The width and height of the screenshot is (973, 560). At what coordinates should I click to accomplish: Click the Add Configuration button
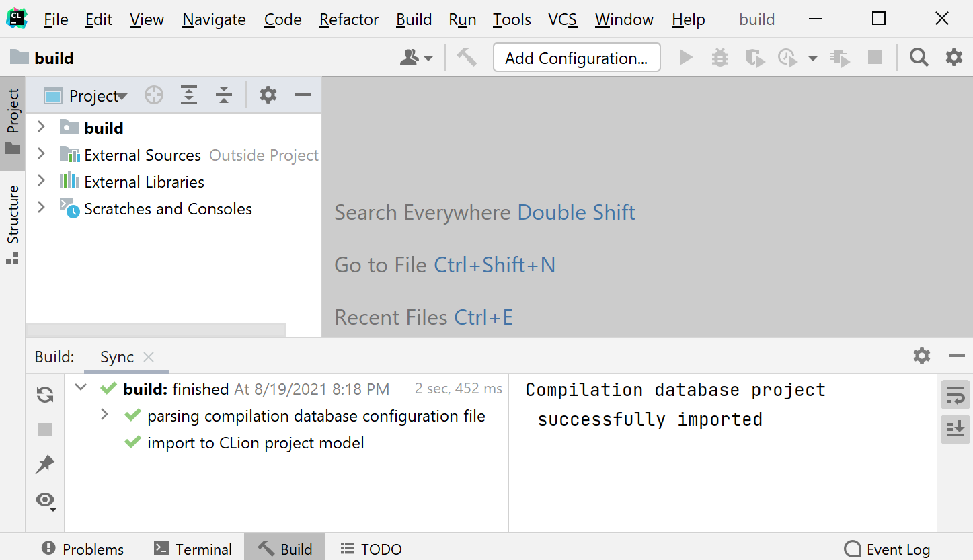click(x=576, y=58)
